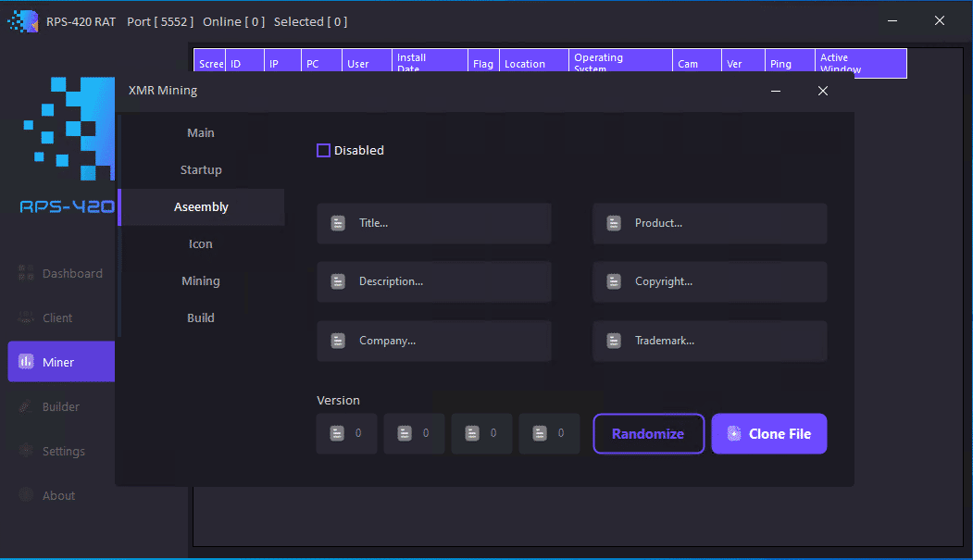Click the Miner sidebar icon
Image resolution: width=973 pixels, height=560 pixels.
26,362
